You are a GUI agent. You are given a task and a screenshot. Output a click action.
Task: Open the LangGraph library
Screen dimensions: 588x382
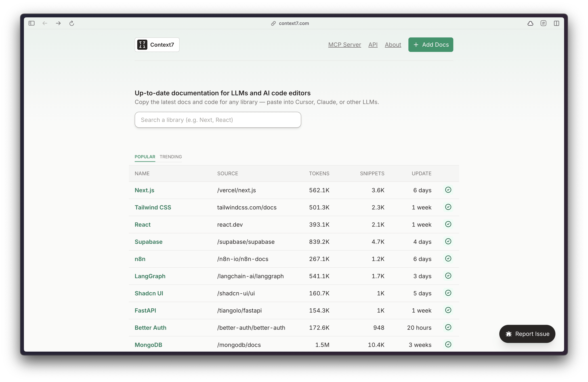coord(150,276)
